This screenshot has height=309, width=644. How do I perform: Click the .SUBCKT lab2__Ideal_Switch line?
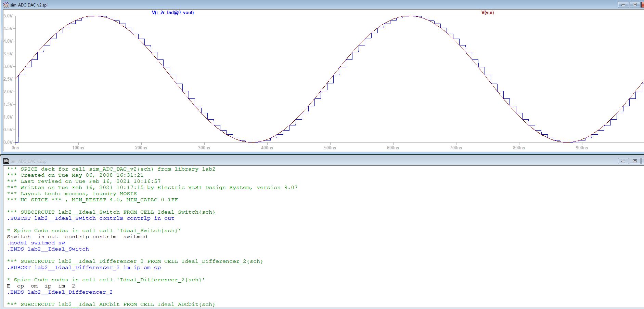(91, 218)
